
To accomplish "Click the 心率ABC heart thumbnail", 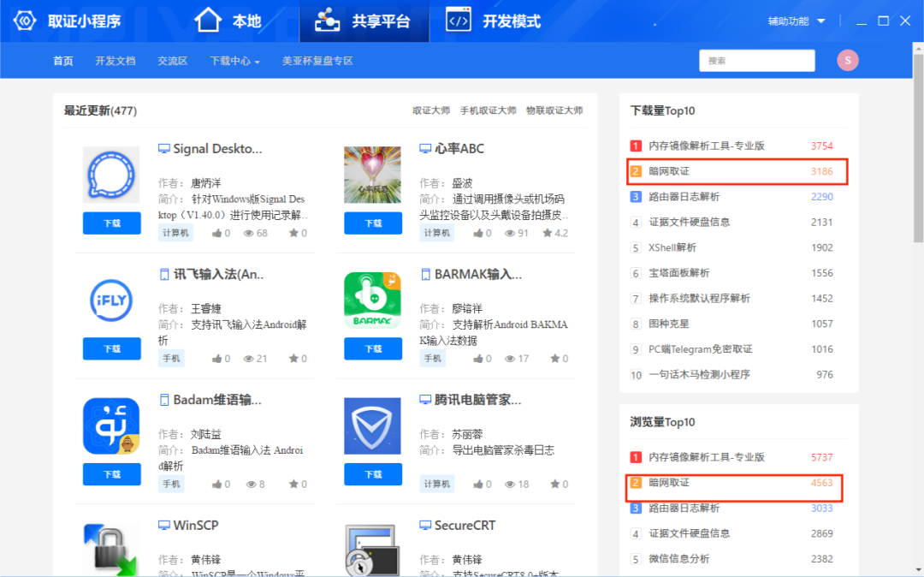I will point(372,175).
